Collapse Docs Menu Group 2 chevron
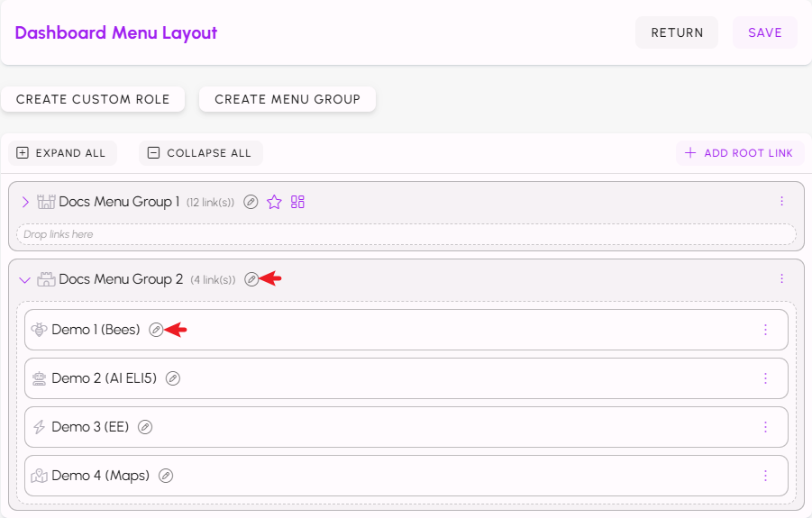812x518 pixels. click(25, 280)
